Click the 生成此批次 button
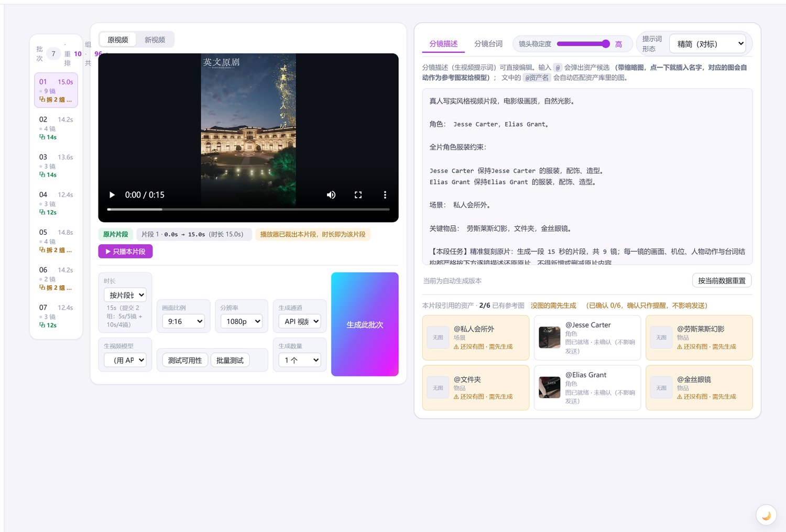The height and width of the screenshot is (532, 786). point(365,324)
